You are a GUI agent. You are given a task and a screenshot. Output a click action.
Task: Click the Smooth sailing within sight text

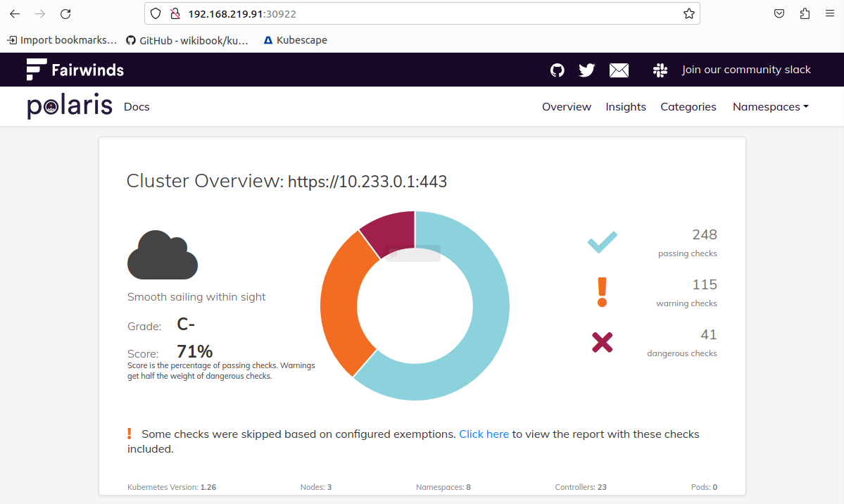click(x=196, y=296)
